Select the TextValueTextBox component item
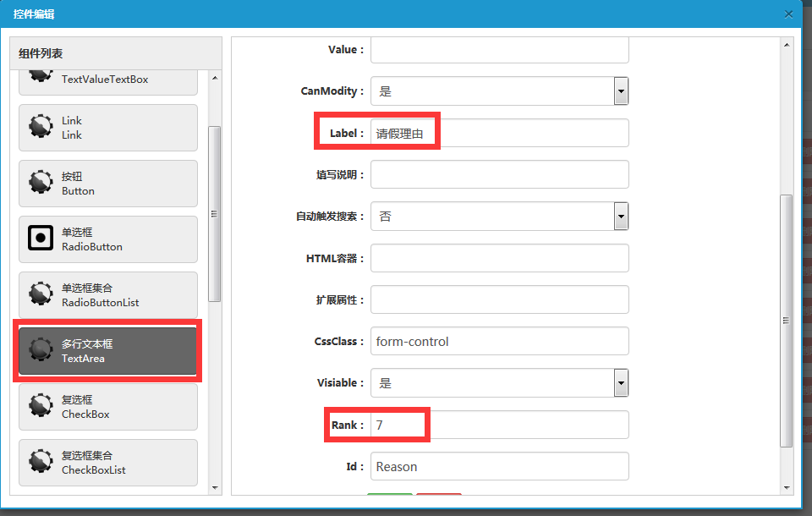The height and width of the screenshot is (516, 812). coord(107,82)
